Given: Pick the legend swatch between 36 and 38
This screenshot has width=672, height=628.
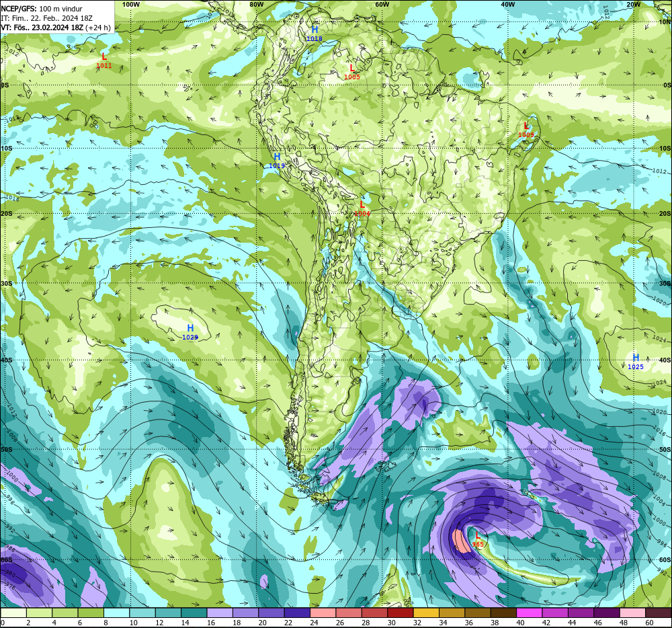Looking at the screenshot, I should (477, 613).
